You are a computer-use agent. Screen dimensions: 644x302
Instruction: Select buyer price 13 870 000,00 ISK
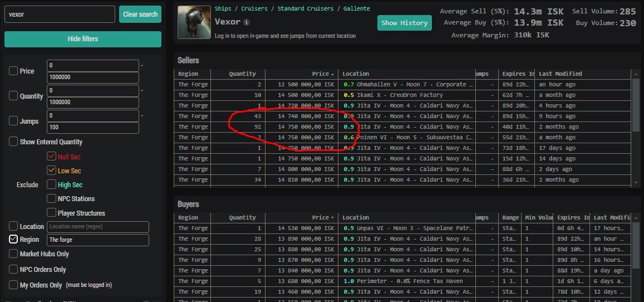coord(306,260)
